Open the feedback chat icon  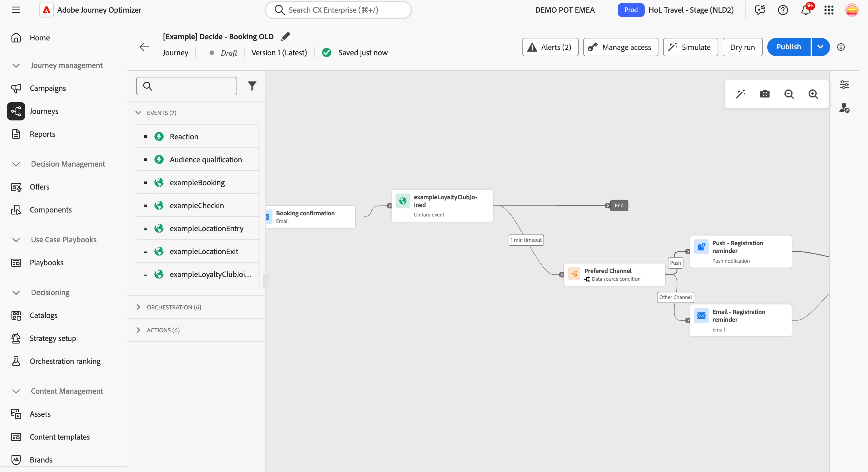(760, 10)
